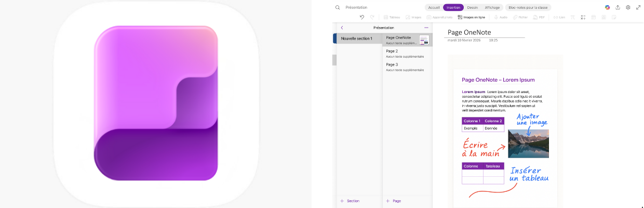Image resolution: width=644 pixels, height=208 pixels.
Task: Create a new page with + Page
Action: 393,201
